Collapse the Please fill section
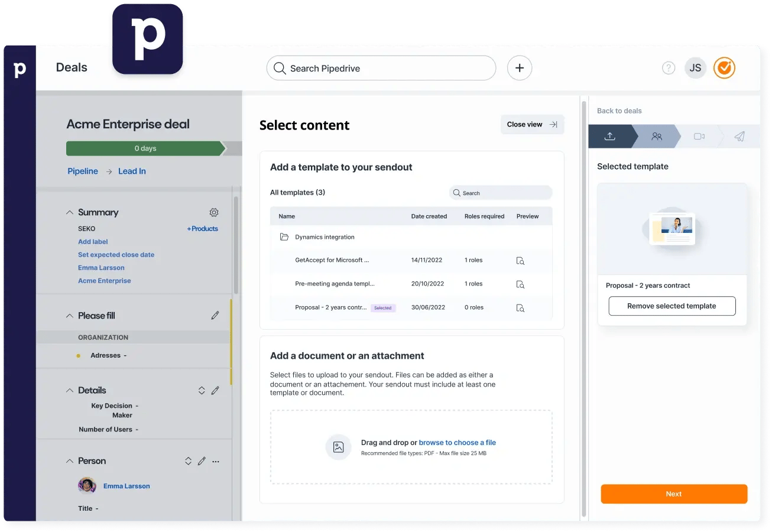Image resolution: width=772 pixels, height=532 pixels. click(x=70, y=316)
